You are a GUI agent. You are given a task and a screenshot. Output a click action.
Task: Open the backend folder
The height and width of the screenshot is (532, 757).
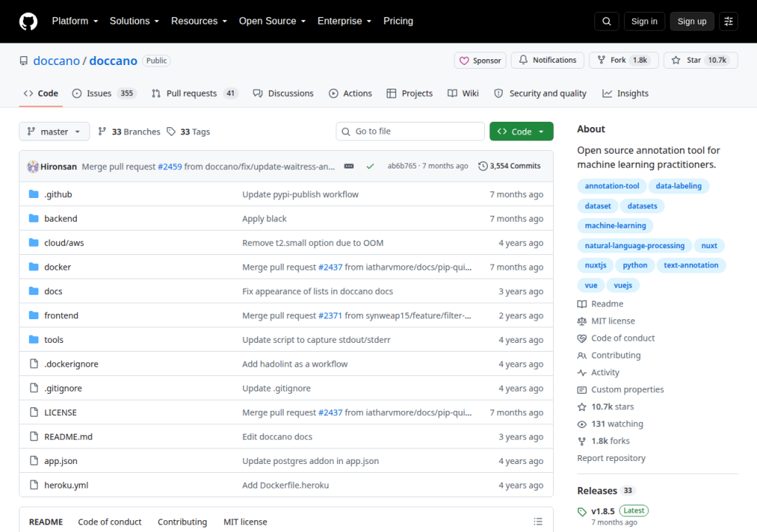click(61, 218)
